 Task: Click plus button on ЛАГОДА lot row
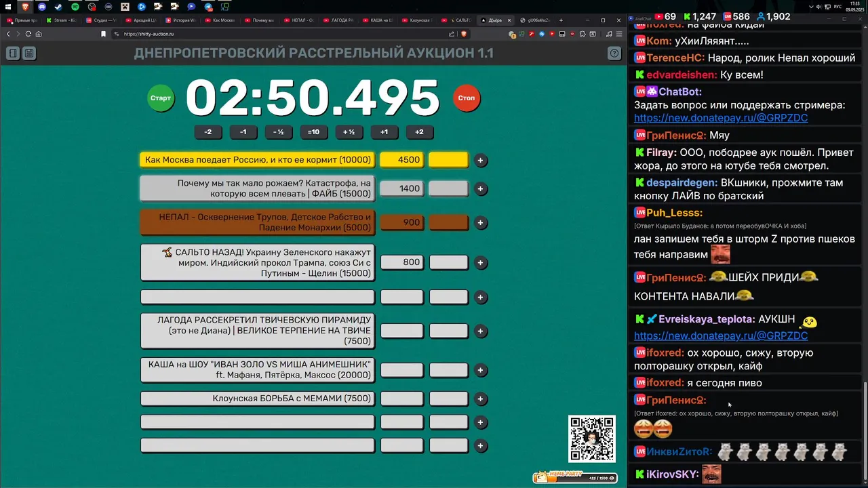pos(481,331)
